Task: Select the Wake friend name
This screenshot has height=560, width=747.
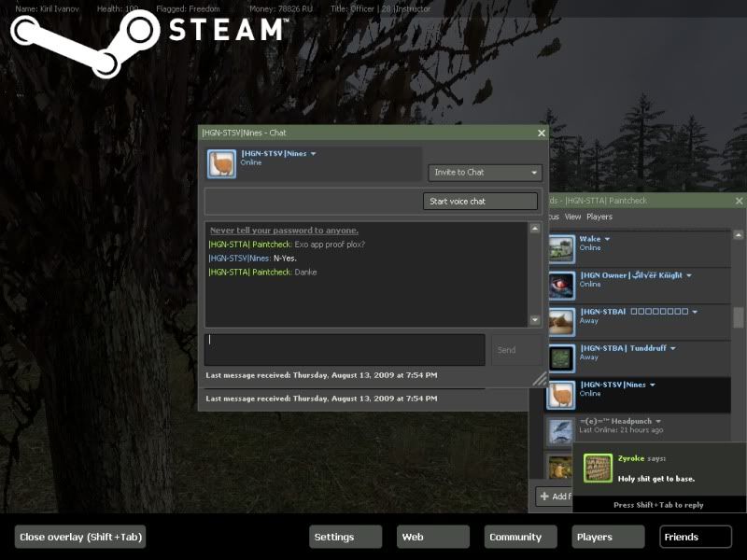Action: pyautogui.click(x=590, y=239)
